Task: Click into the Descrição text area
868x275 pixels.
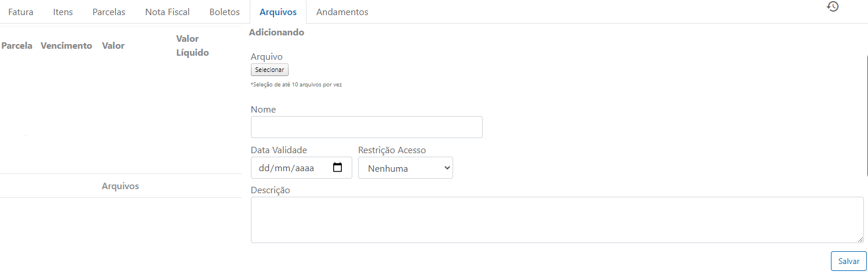Action: [557, 220]
